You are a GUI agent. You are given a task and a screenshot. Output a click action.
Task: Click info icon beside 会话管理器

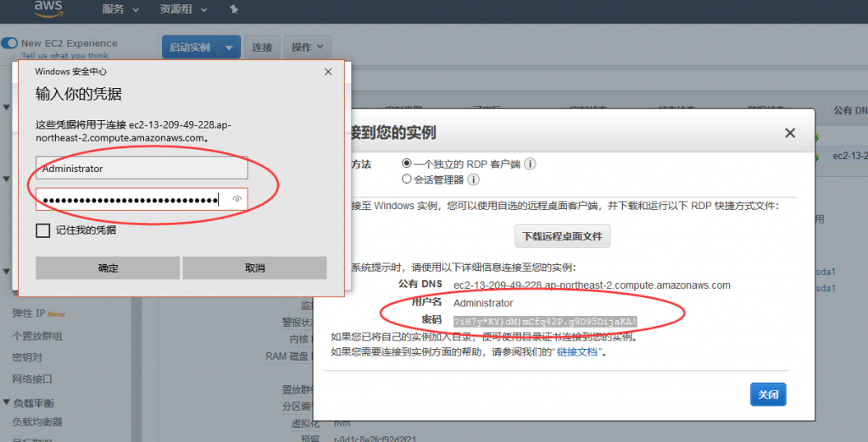474,180
